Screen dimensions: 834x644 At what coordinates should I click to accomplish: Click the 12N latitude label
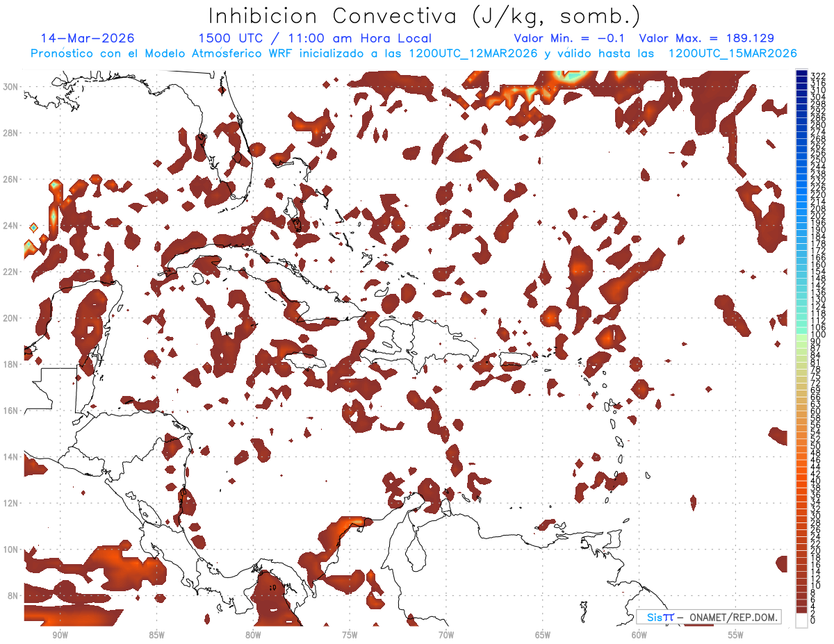coord(12,503)
